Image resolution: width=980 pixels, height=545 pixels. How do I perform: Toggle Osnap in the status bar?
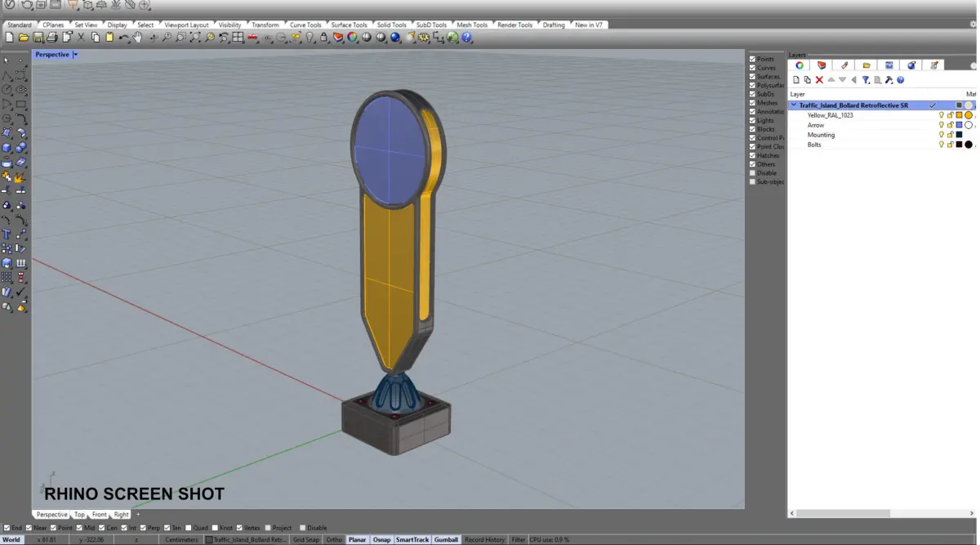point(381,539)
